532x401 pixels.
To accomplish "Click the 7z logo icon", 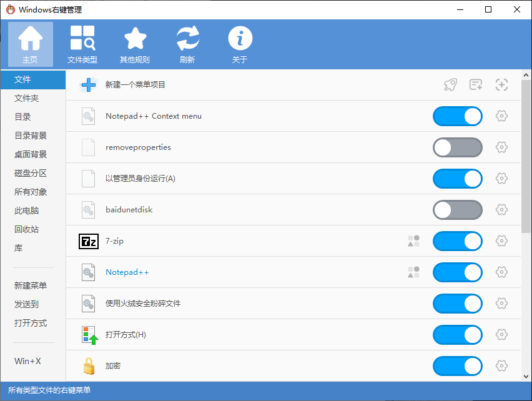I will [x=89, y=241].
